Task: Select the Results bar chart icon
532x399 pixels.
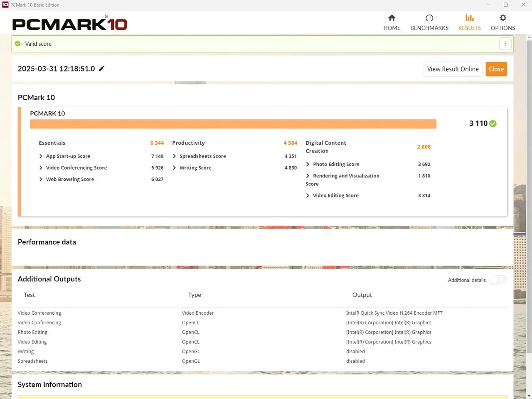Action: click(x=469, y=18)
